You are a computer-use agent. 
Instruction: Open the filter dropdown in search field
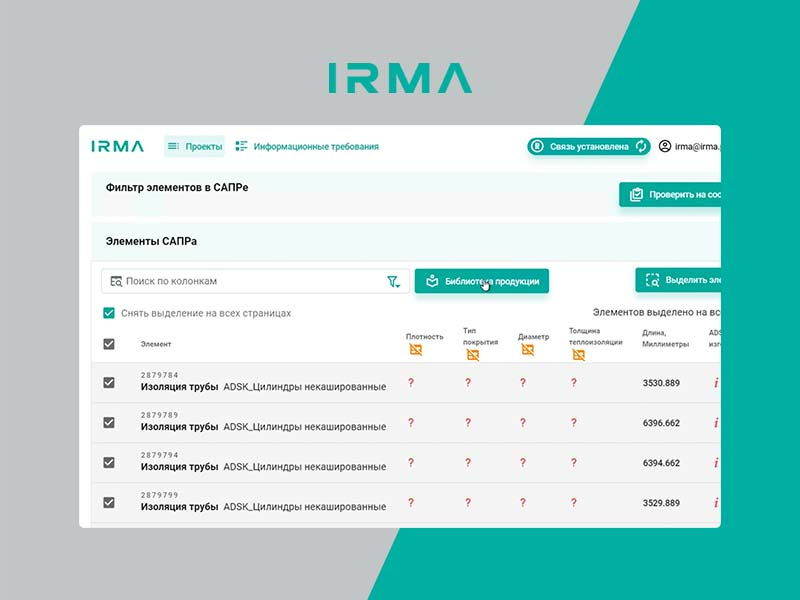coord(394,282)
